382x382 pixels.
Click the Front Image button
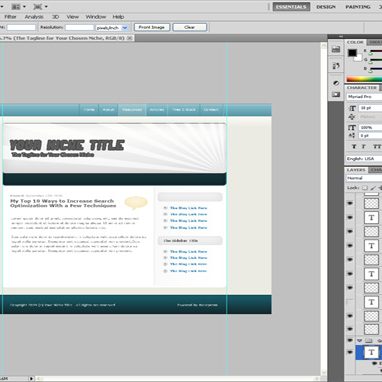[x=152, y=27]
